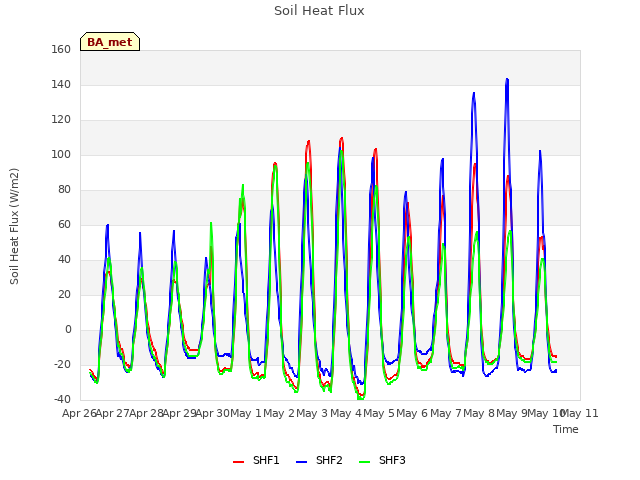Click the green SHF3 peak near 83 on Apr 30
This screenshot has width=640, height=480.
coord(243,185)
